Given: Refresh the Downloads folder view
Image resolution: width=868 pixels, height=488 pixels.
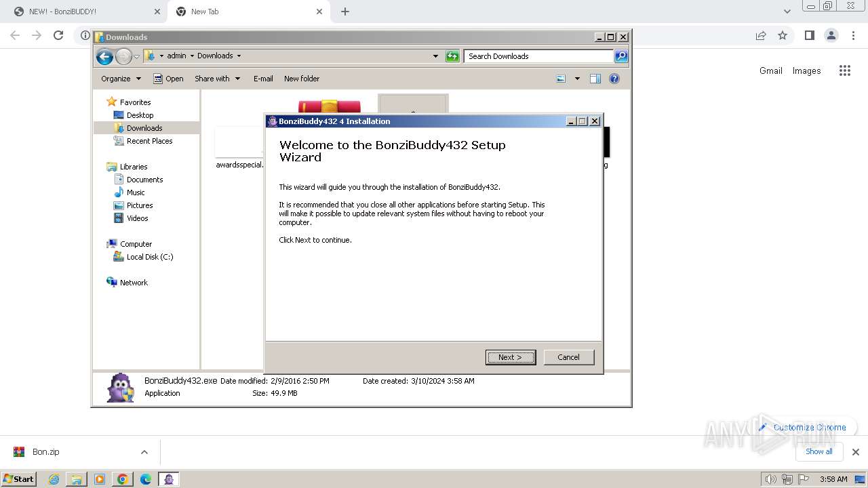Looking at the screenshot, I should [452, 56].
